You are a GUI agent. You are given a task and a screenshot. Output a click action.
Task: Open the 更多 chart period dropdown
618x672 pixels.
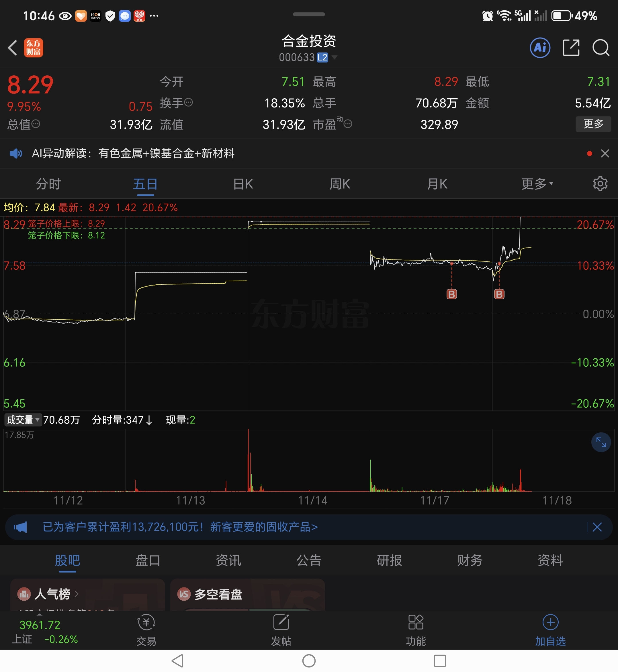[537, 184]
